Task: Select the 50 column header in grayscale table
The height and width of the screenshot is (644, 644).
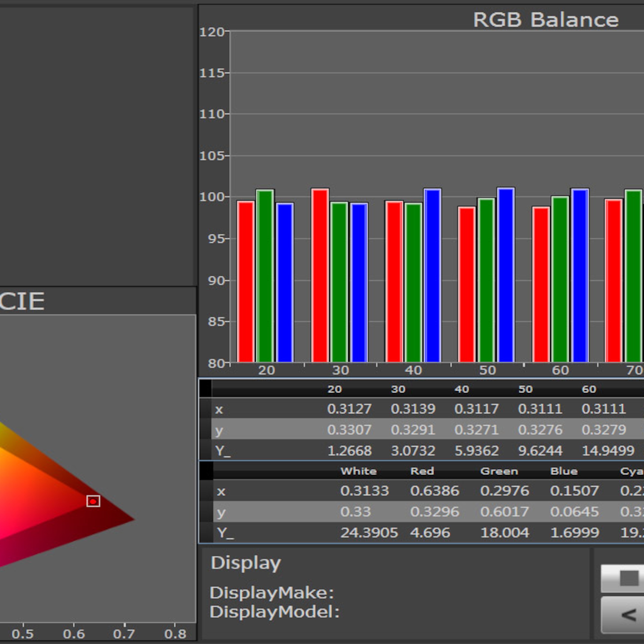Action: pyautogui.click(x=526, y=389)
